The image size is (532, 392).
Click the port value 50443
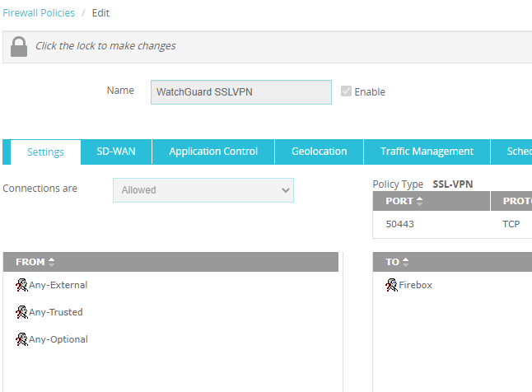click(400, 224)
